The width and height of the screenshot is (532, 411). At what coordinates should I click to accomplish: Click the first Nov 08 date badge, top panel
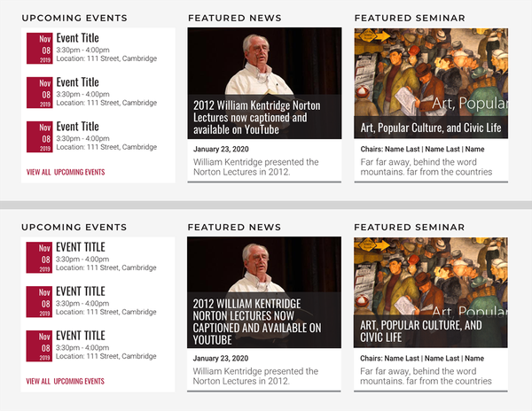click(x=40, y=48)
